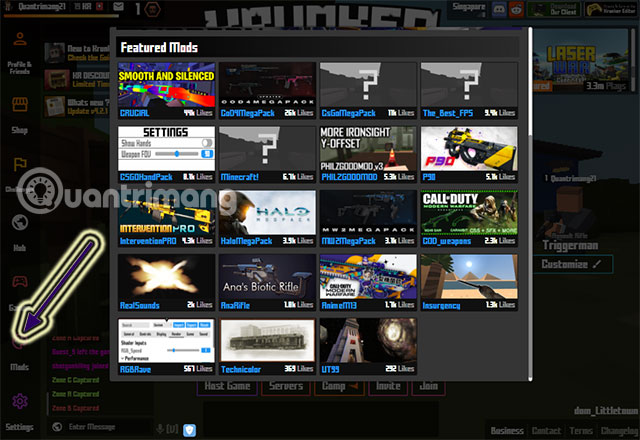
Task: Open the PHILZGOODMOD mod
Action: click(368, 154)
